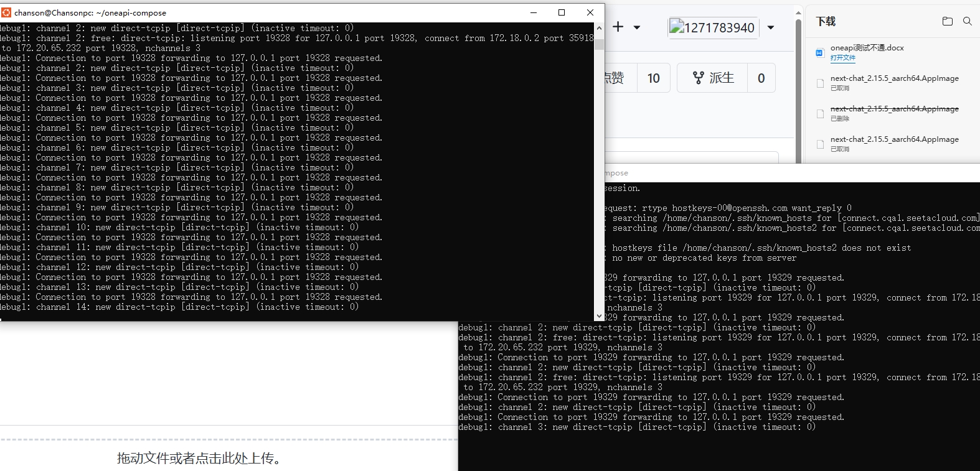Image resolution: width=980 pixels, height=471 pixels.
Task: Maximize the oneapi-compose terminal window
Action: [x=562, y=12]
